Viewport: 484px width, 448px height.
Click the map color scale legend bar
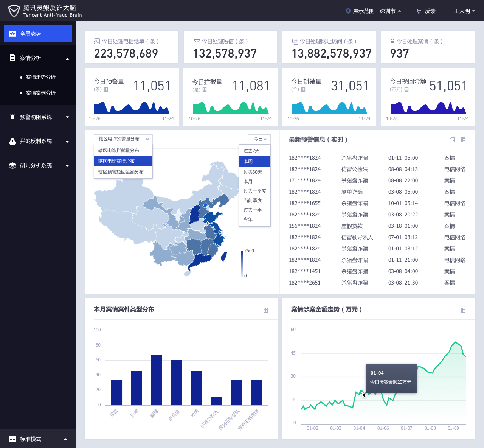(242, 264)
